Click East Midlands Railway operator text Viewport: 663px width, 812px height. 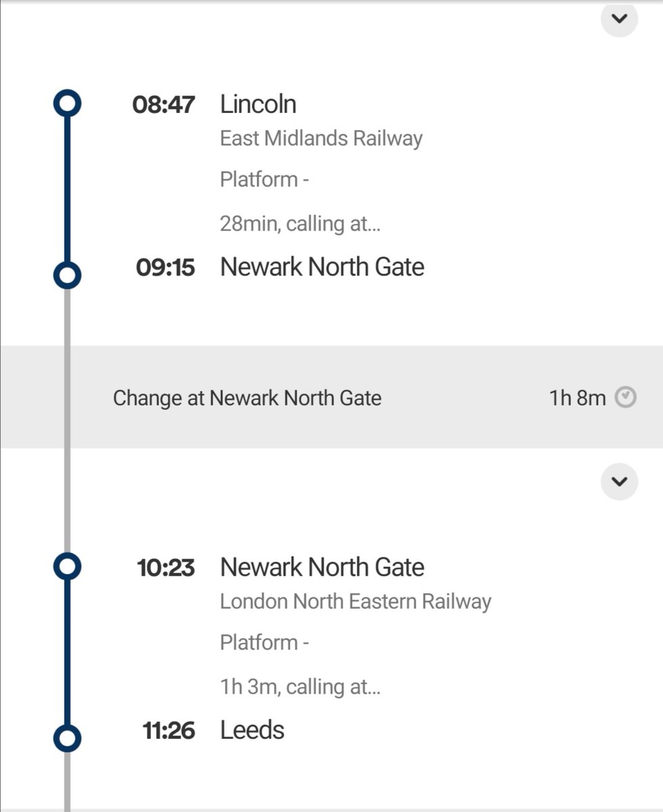(321, 139)
